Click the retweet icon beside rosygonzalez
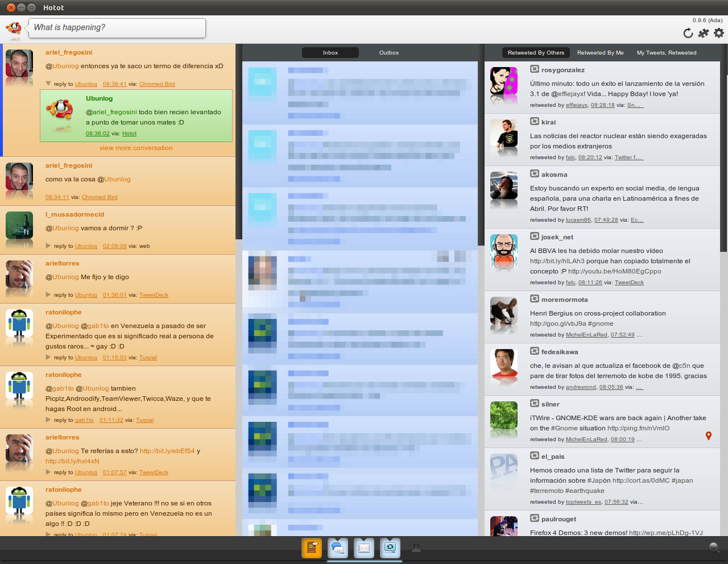728x564 pixels. click(535, 69)
